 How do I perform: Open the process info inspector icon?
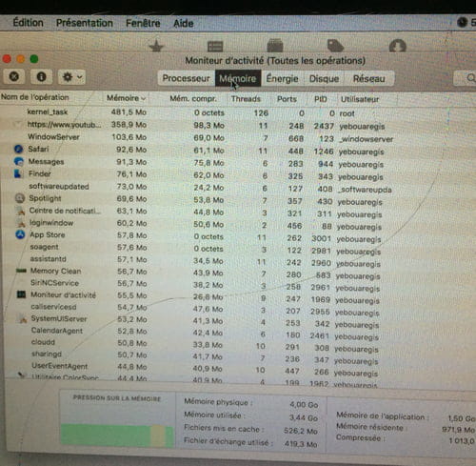(x=41, y=76)
